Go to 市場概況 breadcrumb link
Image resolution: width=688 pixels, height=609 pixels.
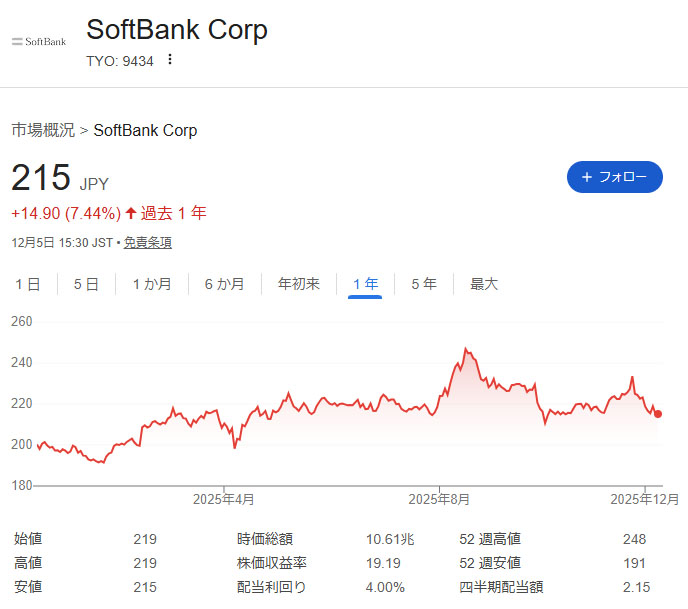pos(43,130)
